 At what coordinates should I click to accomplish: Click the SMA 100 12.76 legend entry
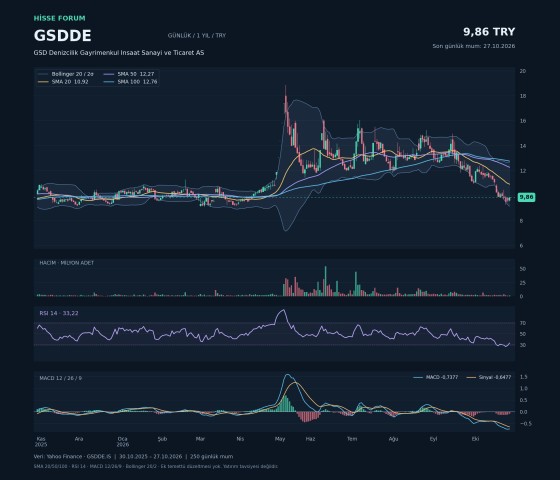pos(130,82)
